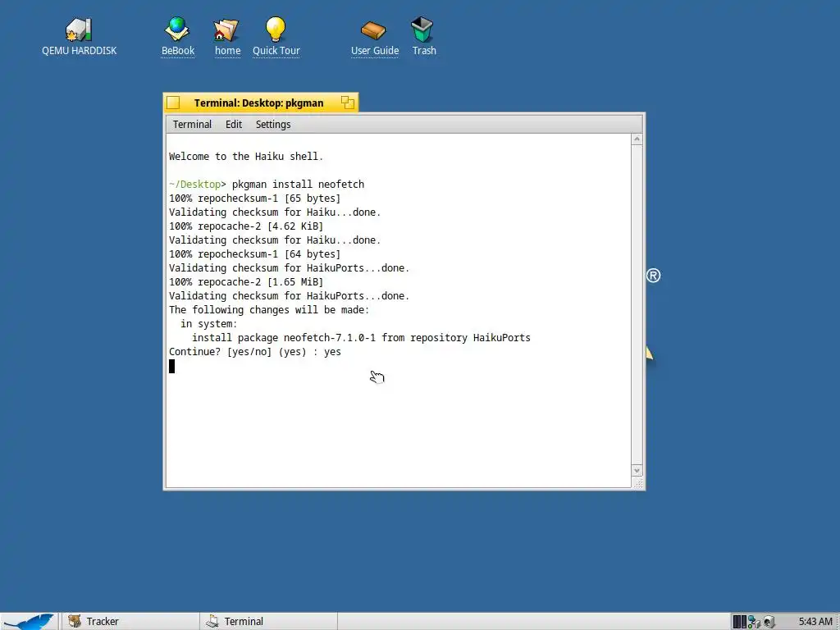Click 'Welcome to the Haiku shell.' line
840x630 pixels.
click(x=246, y=157)
